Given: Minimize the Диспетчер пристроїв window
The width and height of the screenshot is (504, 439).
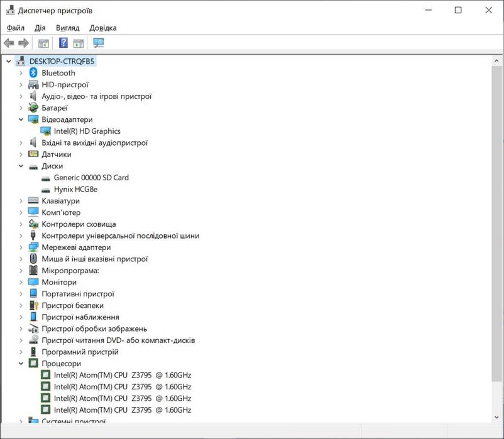Looking at the screenshot, I should [429, 10].
